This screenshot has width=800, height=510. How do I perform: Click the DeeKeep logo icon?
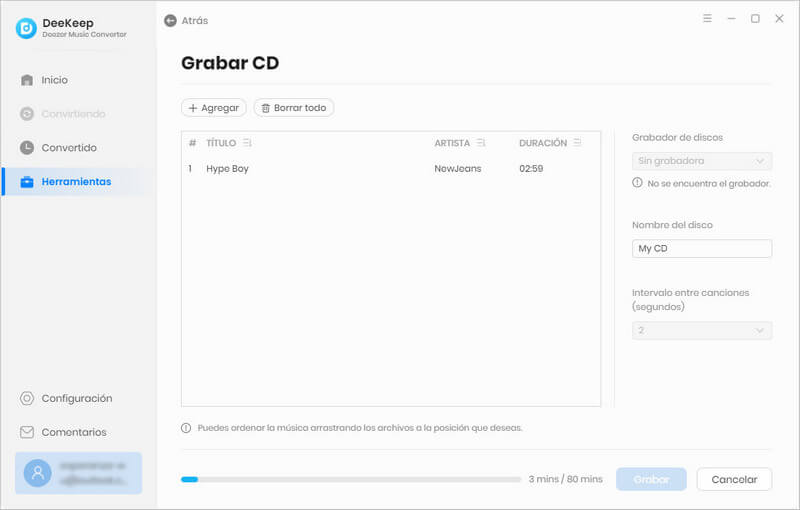pos(26,28)
